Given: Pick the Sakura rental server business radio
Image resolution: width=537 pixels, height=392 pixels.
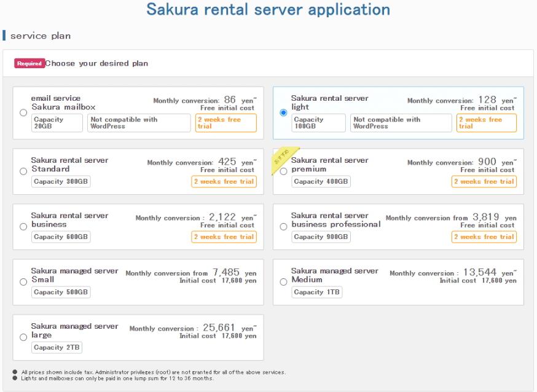Looking at the screenshot, I should tap(23, 227).
